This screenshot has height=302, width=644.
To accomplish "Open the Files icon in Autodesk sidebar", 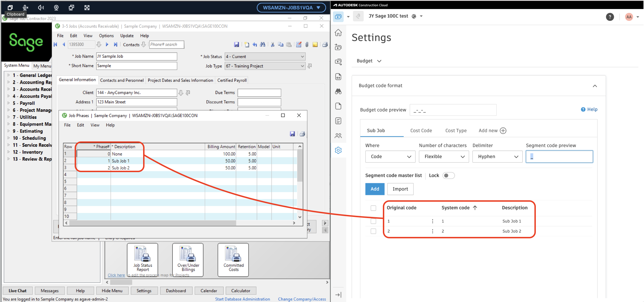I will coord(338,106).
